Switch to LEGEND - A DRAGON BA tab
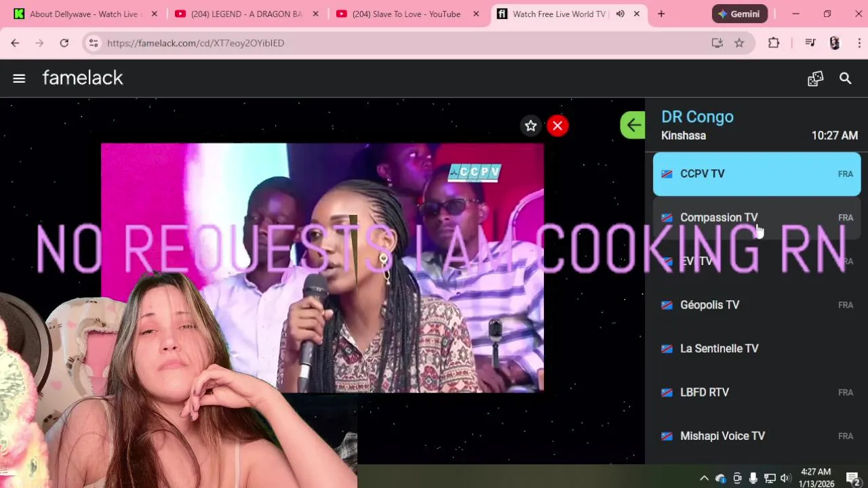Image resolution: width=868 pixels, height=488 pixels. [246, 14]
